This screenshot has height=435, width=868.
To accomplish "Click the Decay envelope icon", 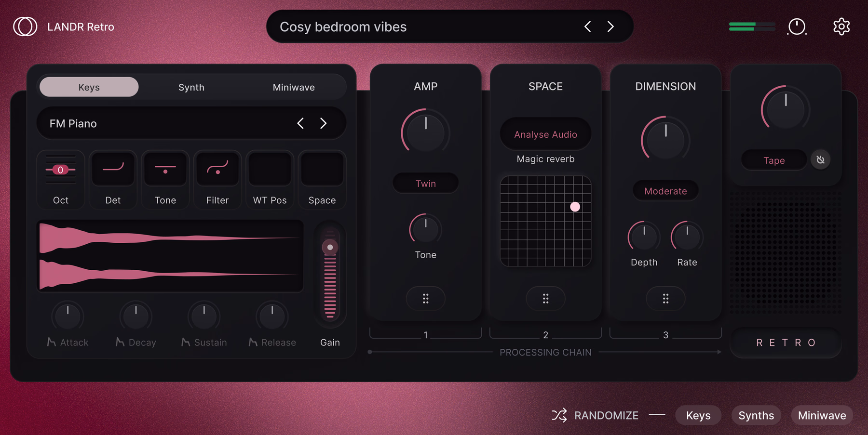I will [120, 342].
